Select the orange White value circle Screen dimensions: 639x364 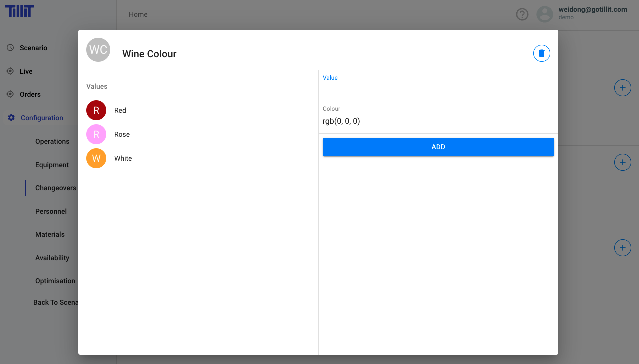96,158
